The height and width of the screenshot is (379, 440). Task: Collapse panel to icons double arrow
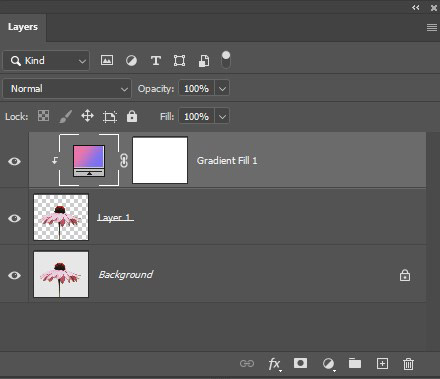coord(416,7)
